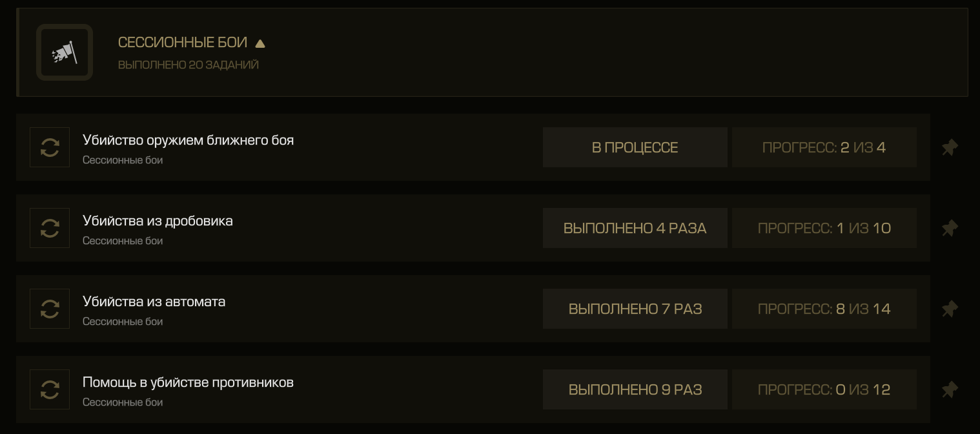Click the СЕССИОННЫЕ БОИ header title

(x=183, y=43)
